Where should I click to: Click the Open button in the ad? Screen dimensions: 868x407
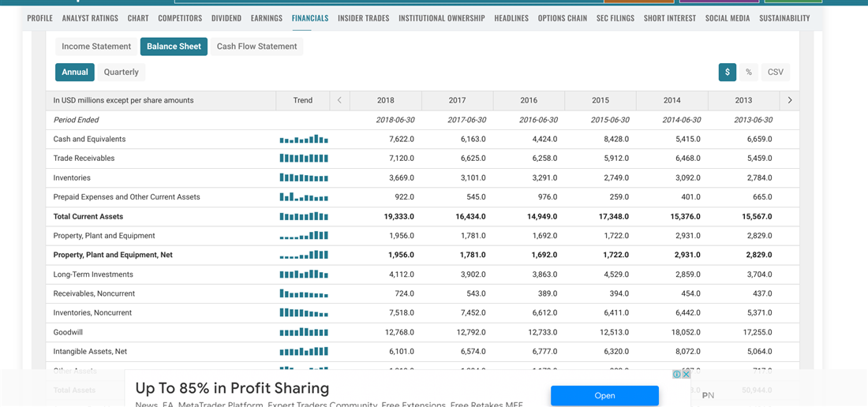pyautogui.click(x=604, y=395)
